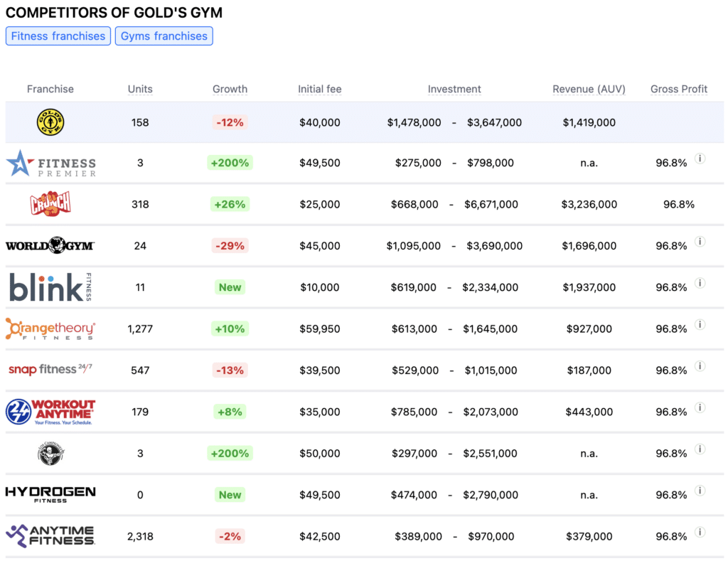Select the -2% growth badge
The width and height of the screenshot is (728, 566).
click(230, 536)
